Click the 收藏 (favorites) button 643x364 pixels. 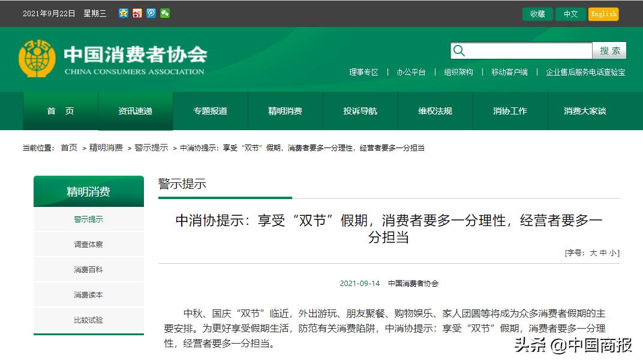click(537, 14)
